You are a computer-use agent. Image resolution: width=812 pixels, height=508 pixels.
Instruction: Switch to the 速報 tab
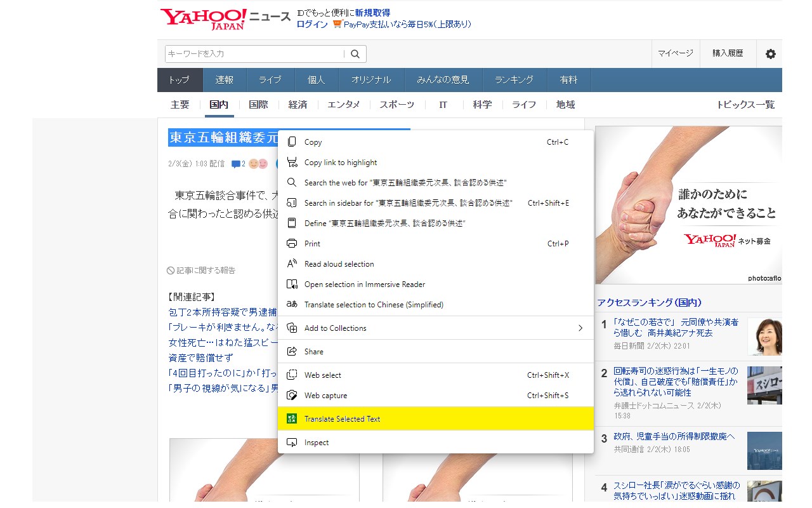point(225,80)
